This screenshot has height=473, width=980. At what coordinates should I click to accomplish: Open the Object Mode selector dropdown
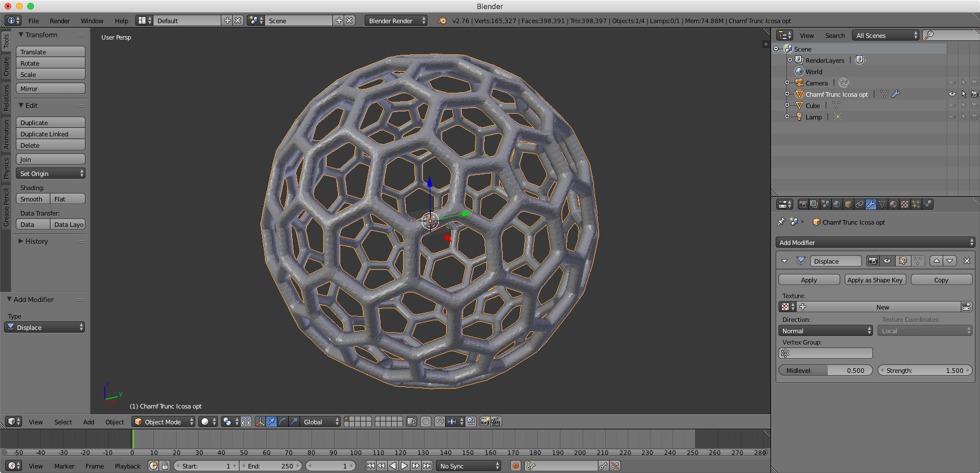click(164, 422)
